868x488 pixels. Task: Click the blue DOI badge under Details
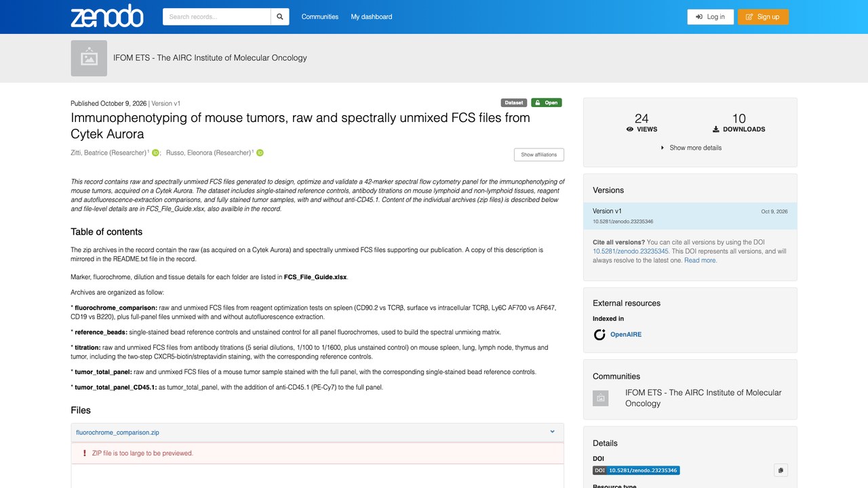point(636,470)
